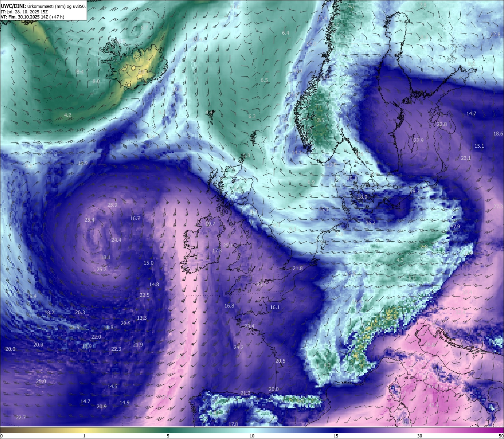Click the map value '25.0'
This screenshot has width=504, height=439.
click(x=41, y=381)
